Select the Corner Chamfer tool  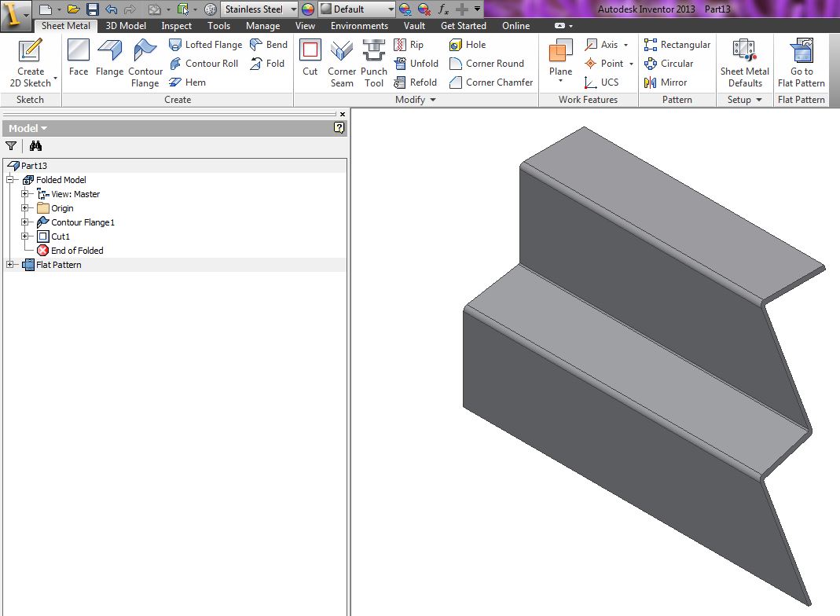coord(491,82)
